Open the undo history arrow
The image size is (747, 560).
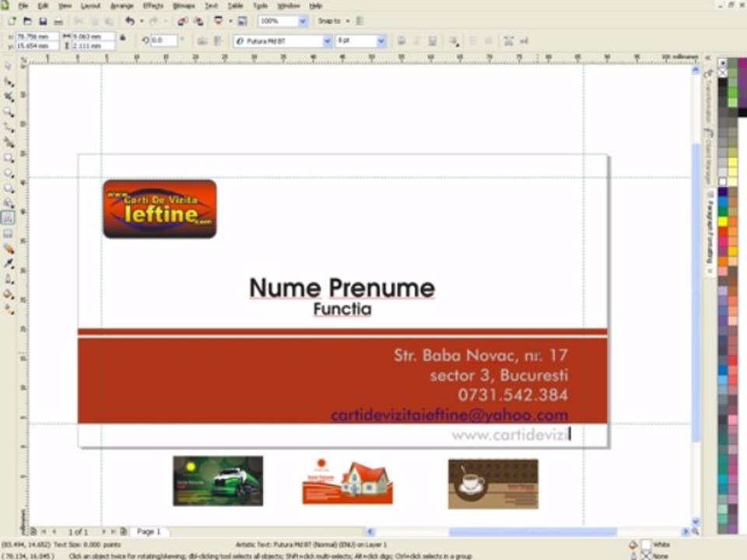point(142,21)
